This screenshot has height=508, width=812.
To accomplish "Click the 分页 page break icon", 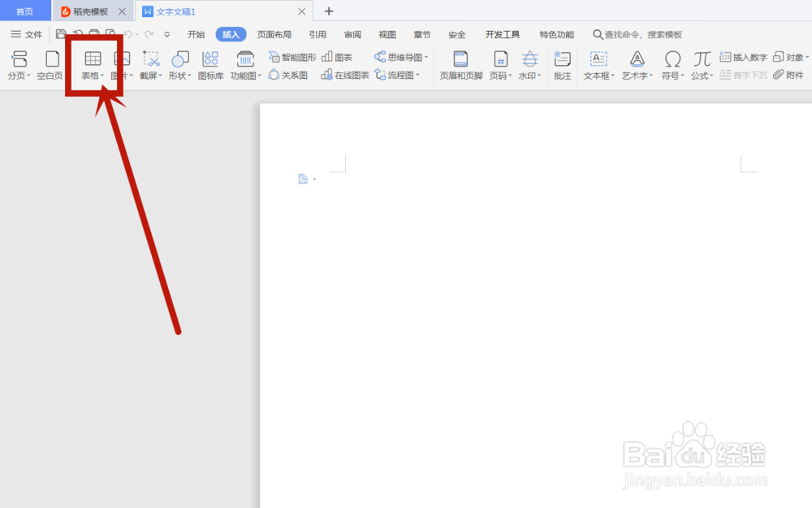I will pos(19,59).
